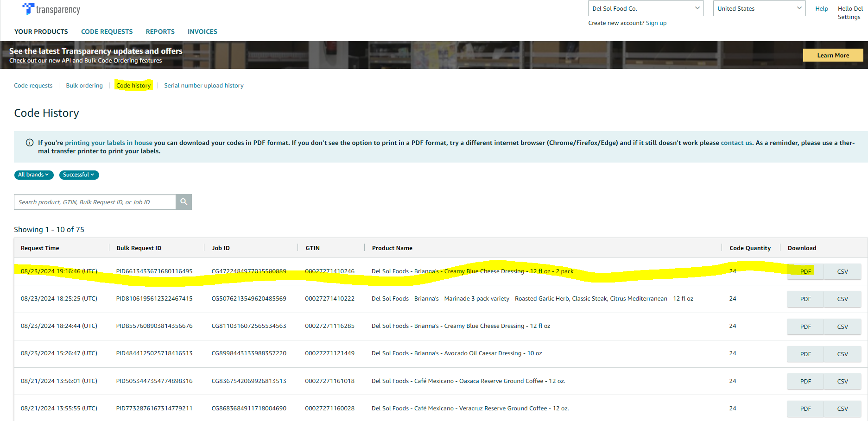Click Bulk Request ID PID6613433671680116495

point(154,271)
